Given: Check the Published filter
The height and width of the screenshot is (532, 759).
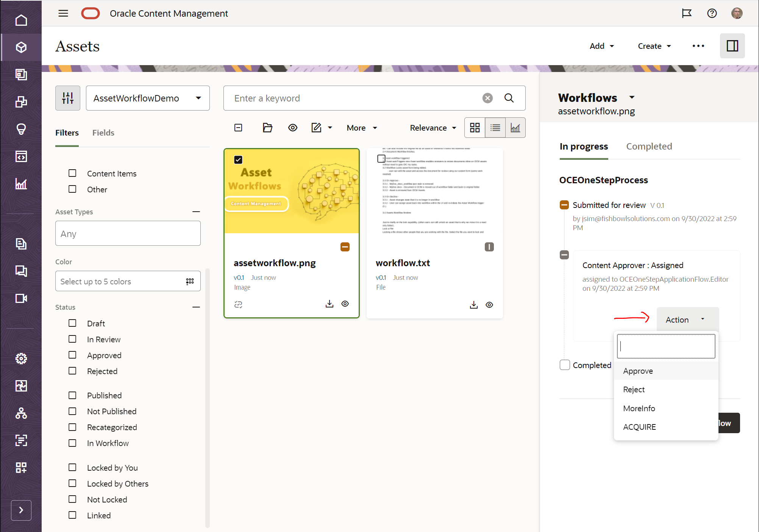Looking at the screenshot, I should coord(72,395).
